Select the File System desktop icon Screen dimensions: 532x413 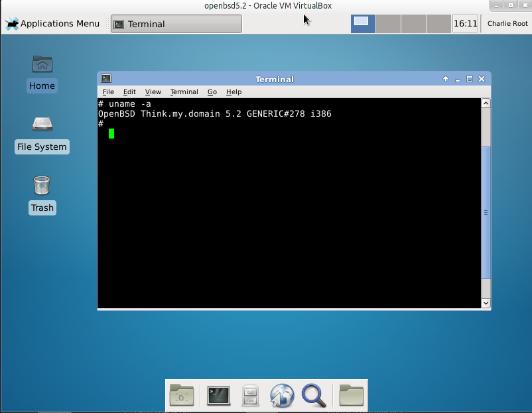coord(42,124)
